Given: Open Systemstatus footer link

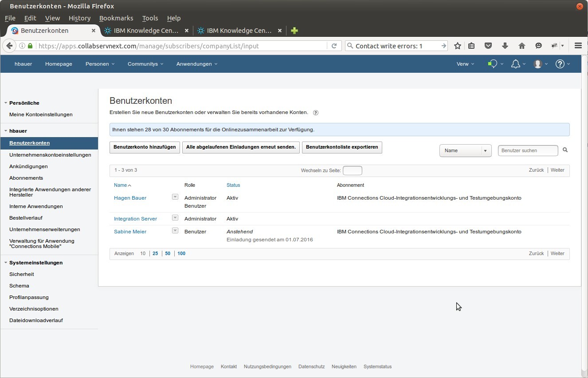Looking at the screenshot, I should click(377, 366).
